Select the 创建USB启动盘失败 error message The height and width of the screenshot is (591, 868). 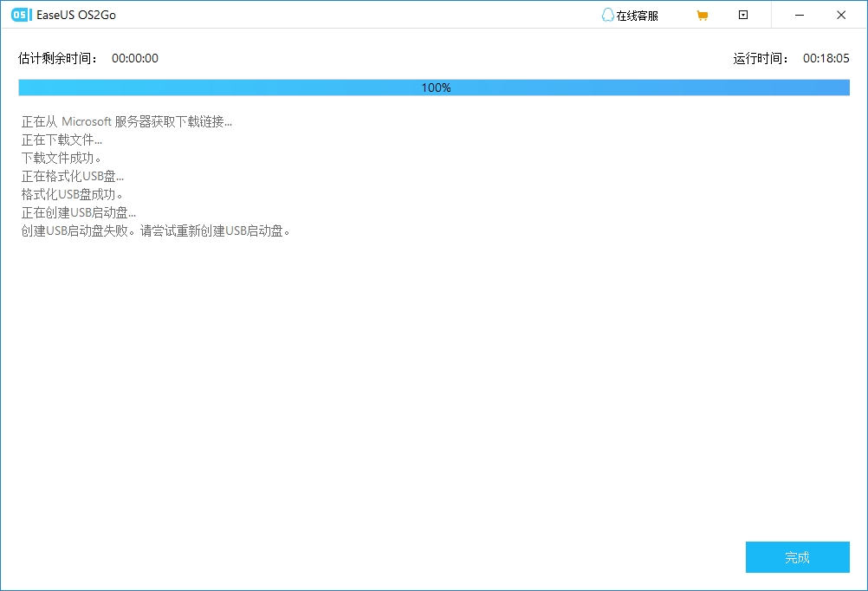tap(154, 231)
